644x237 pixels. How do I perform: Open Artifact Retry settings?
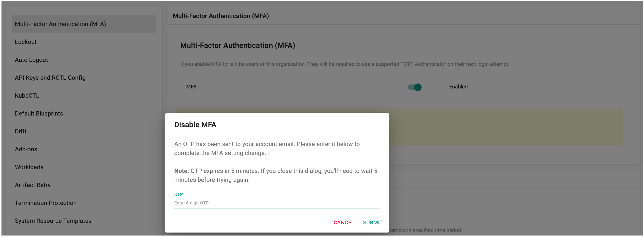(x=33, y=185)
